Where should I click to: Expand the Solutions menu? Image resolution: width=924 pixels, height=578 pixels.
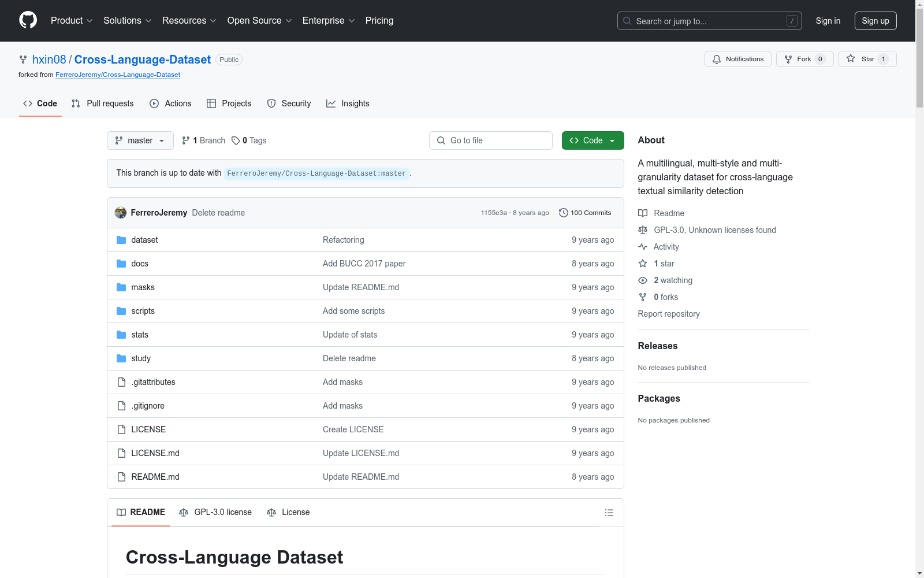128,21
